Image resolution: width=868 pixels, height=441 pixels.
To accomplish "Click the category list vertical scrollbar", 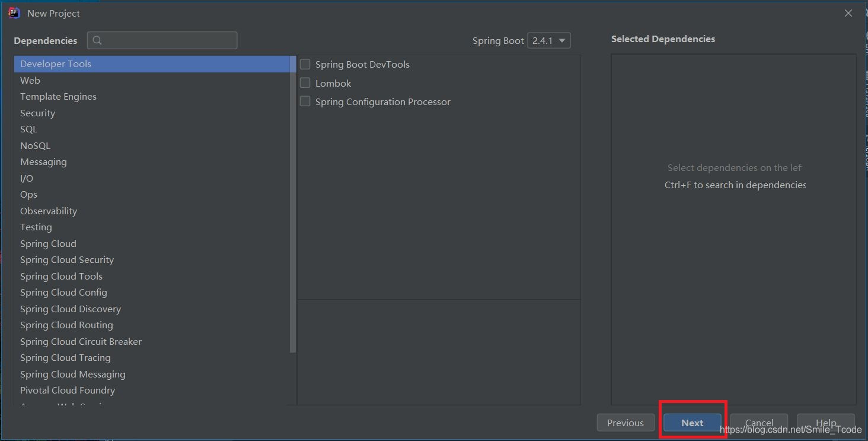I will (x=293, y=205).
